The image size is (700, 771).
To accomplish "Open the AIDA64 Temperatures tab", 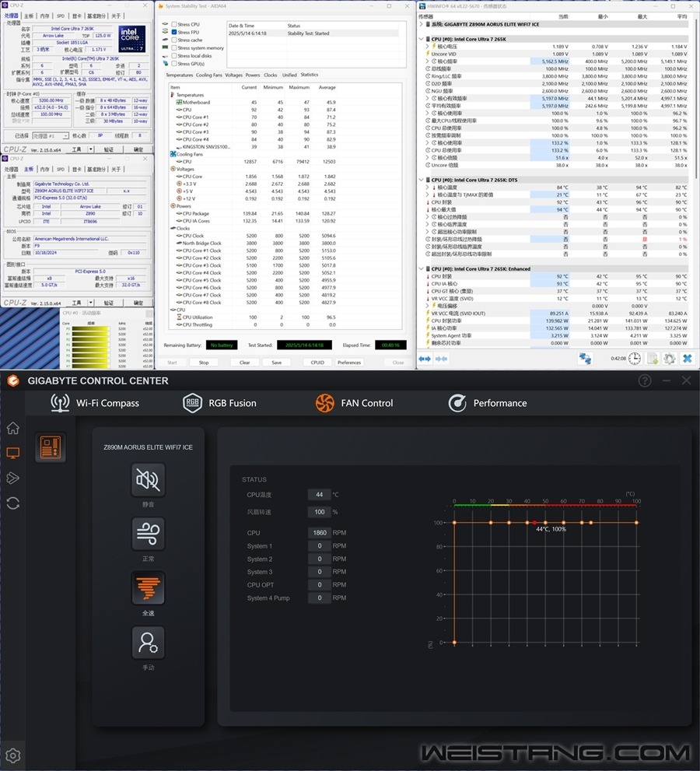I will coord(179,75).
